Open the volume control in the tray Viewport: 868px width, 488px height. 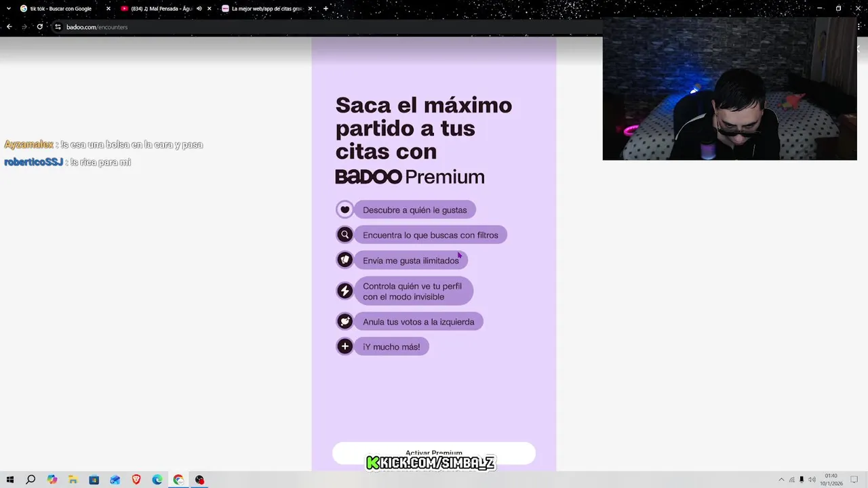pos(812,480)
